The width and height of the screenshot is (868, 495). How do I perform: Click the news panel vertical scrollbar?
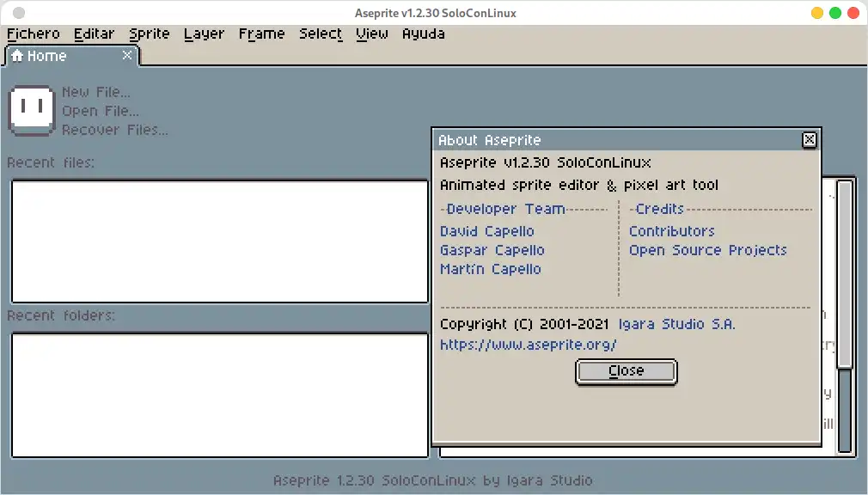[844, 317]
